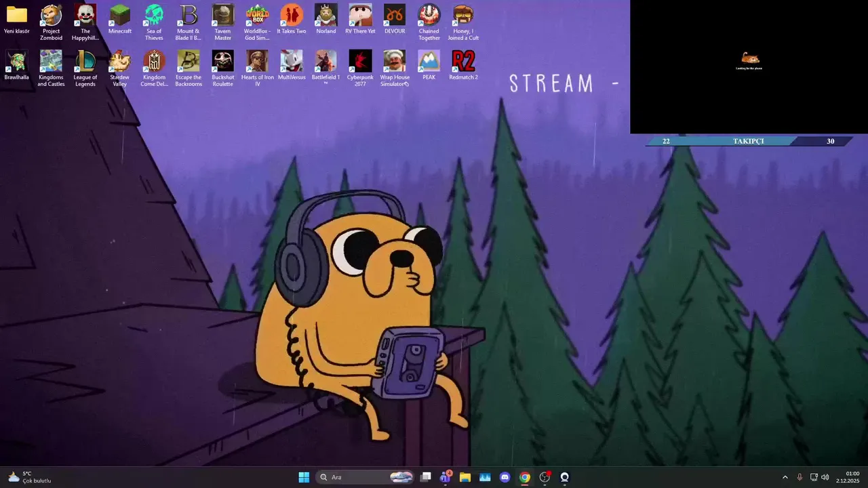Open OBS Studio from taskbar
The height and width of the screenshot is (488, 868).
[545, 477]
